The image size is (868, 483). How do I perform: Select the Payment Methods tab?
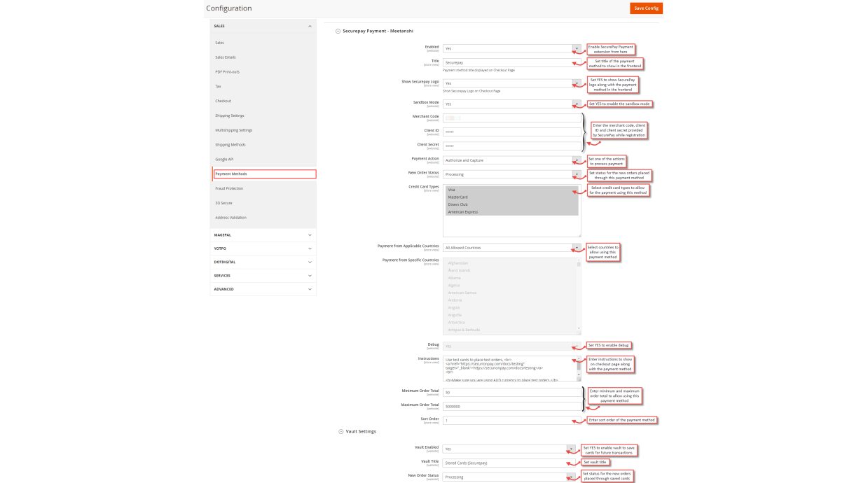[264, 174]
